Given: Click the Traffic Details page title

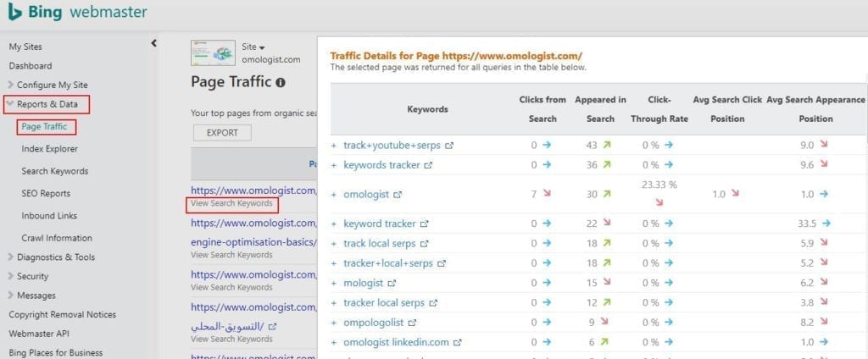Looking at the screenshot, I should pyautogui.click(x=456, y=56).
